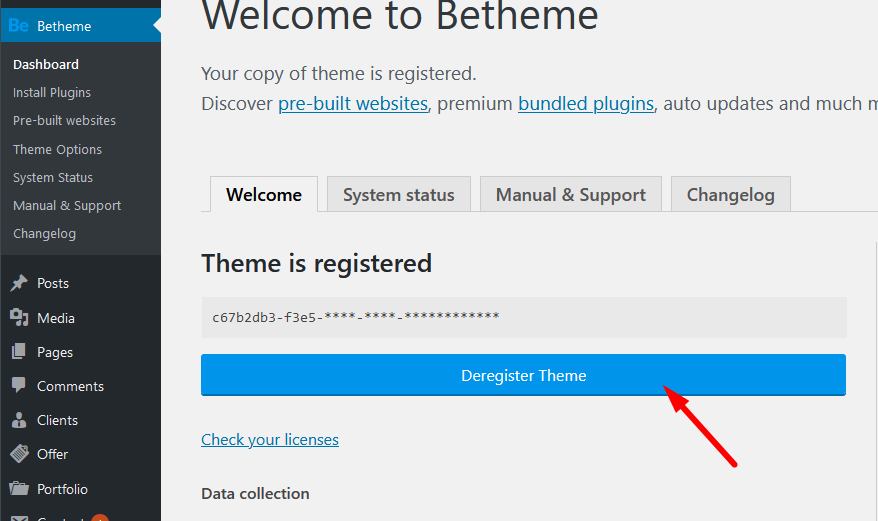Click the Comments bubble icon

tap(19, 386)
